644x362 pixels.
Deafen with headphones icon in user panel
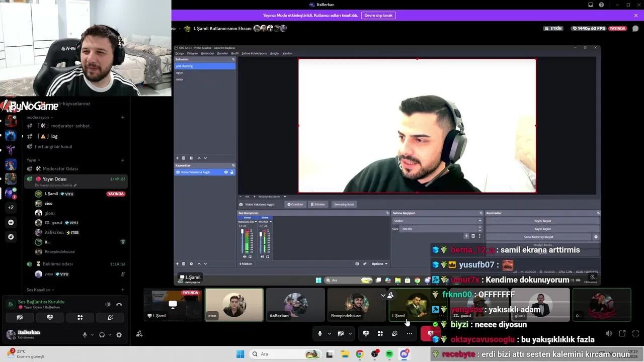click(102, 335)
